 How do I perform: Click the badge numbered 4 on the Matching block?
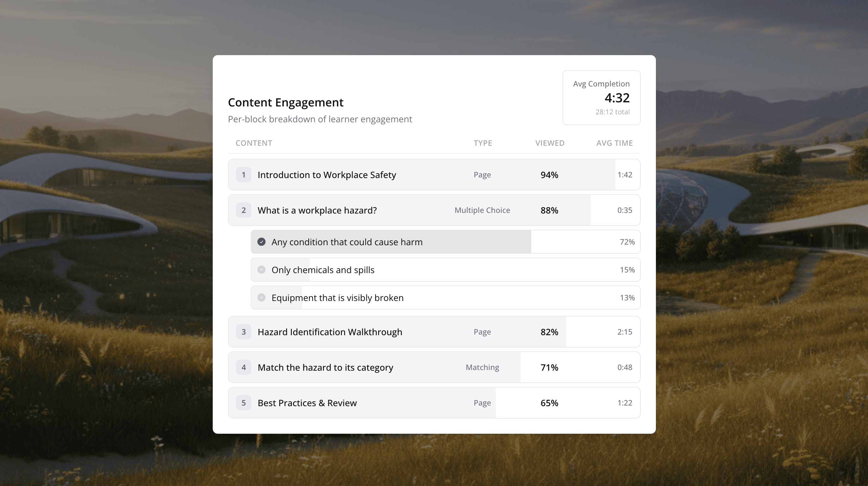[x=243, y=367]
